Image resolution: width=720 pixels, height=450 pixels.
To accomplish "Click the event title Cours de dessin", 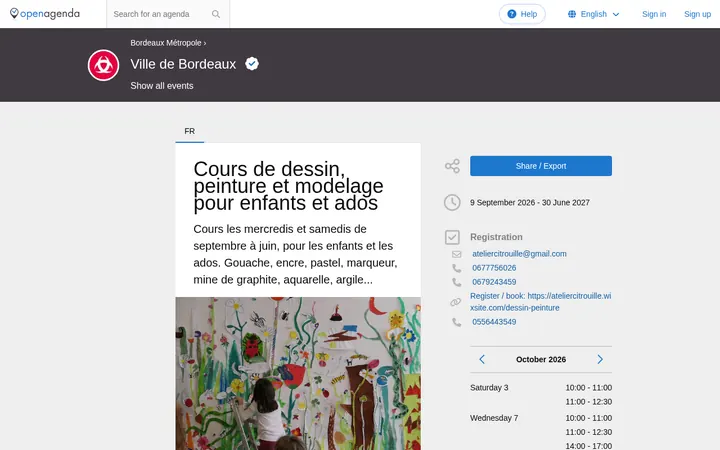I will point(288,186).
